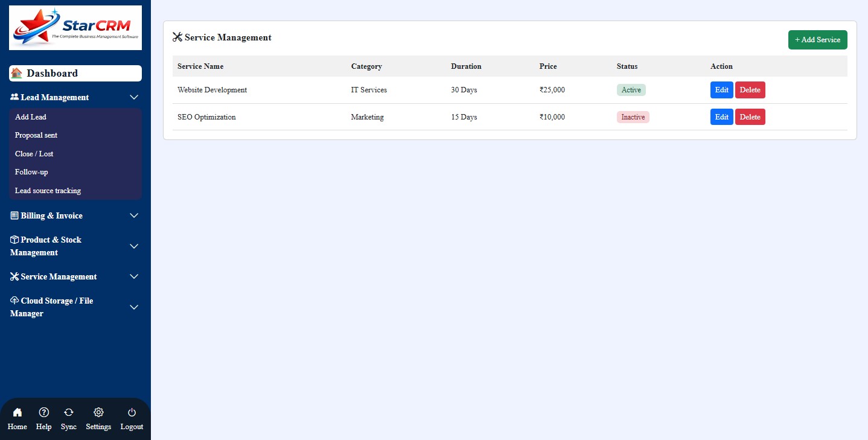868x440 pixels.
Task: Select Add Lead in the sidebar
Action: pos(30,116)
